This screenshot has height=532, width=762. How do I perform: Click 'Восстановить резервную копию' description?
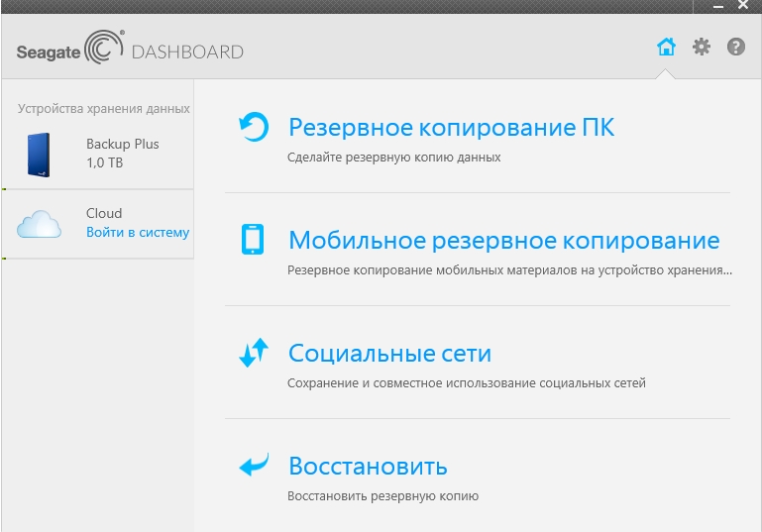[382, 496]
